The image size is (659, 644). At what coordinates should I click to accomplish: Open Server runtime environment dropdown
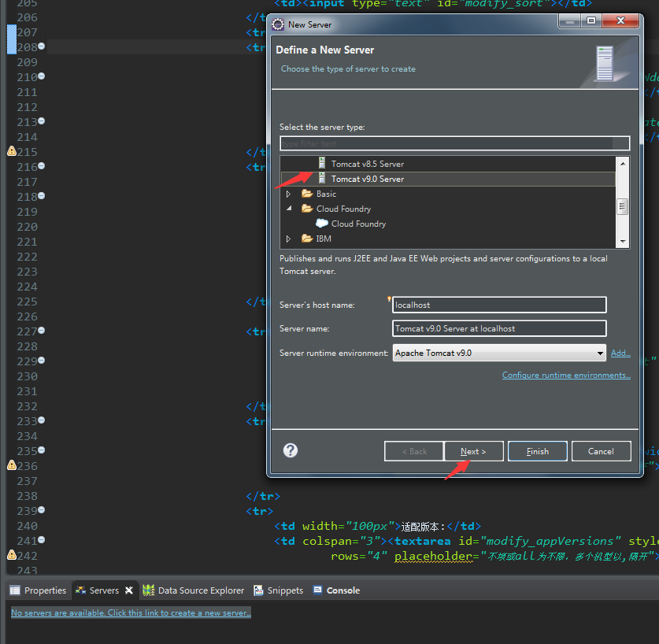coord(600,353)
